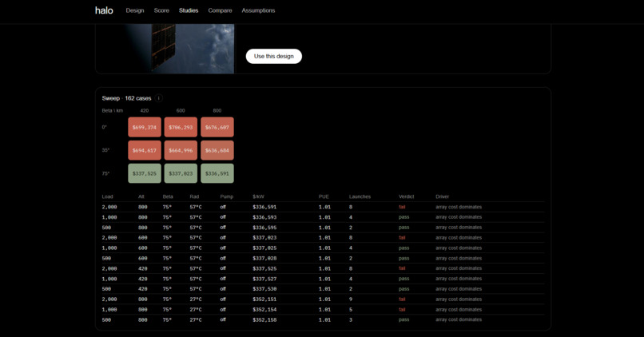Click the $336,591 table row value
Image resolution: width=644 pixels, height=337 pixels.
tap(264, 207)
